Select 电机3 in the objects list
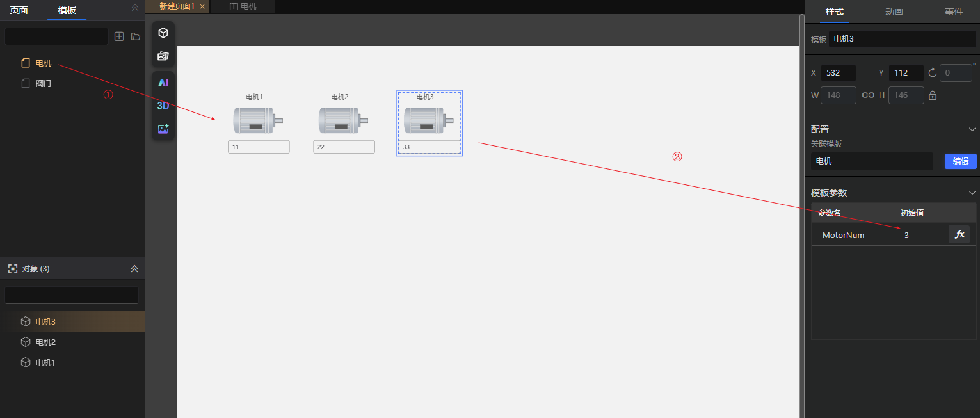Screen dimensions: 980x418 (72, 321)
